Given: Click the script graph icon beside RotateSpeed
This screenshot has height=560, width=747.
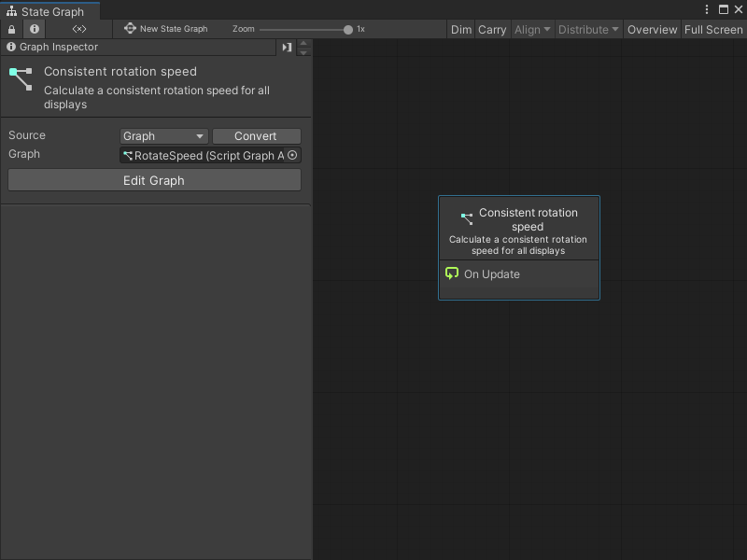Looking at the screenshot, I should click(127, 155).
